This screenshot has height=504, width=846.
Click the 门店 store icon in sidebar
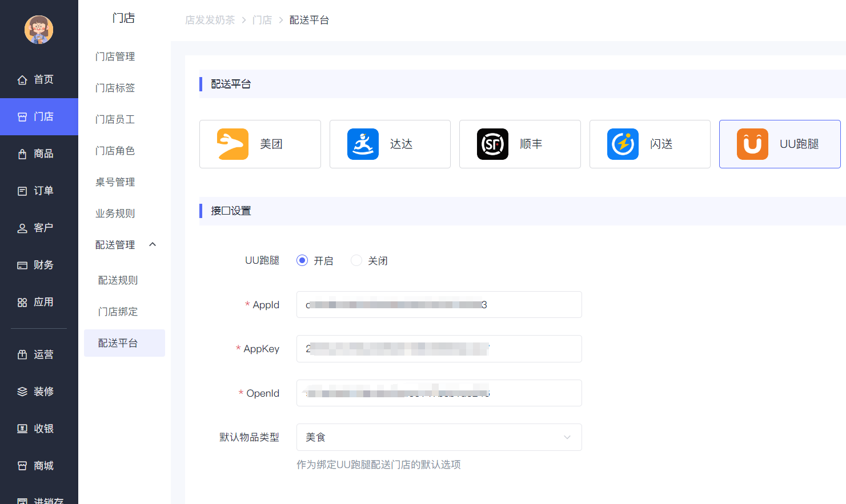(x=22, y=117)
